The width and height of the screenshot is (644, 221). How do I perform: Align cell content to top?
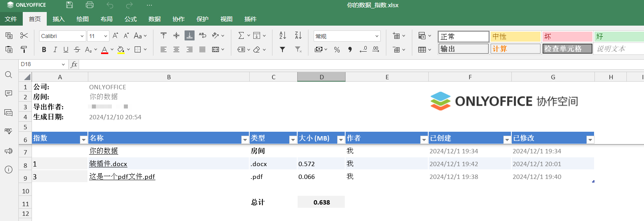pyautogui.click(x=163, y=36)
